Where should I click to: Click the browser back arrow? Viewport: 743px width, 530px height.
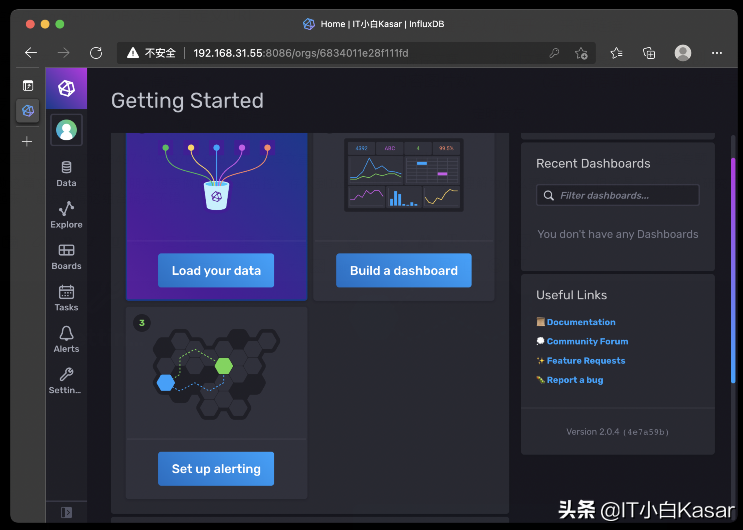(x=31, y=53)
